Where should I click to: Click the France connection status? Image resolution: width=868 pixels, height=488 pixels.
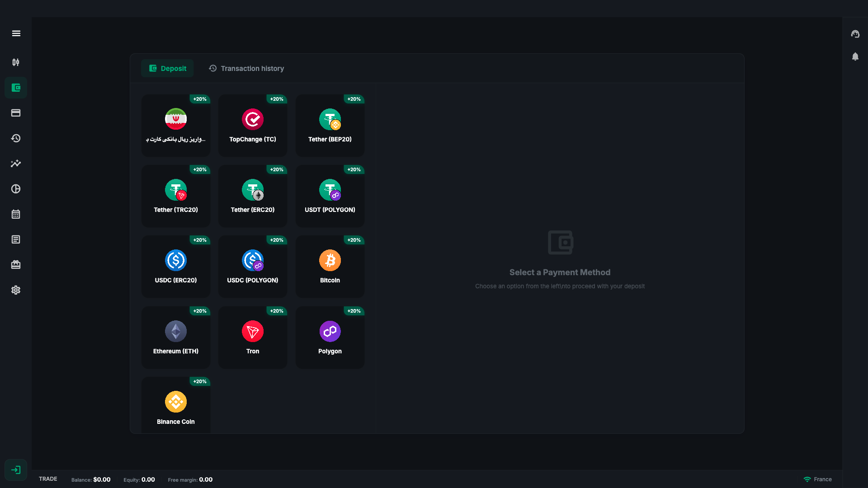817,479
